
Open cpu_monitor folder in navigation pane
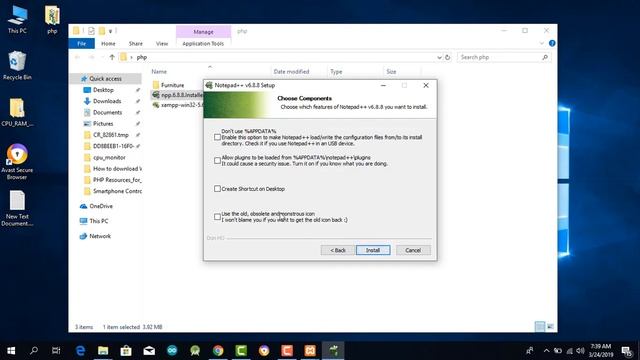(109, 158)
